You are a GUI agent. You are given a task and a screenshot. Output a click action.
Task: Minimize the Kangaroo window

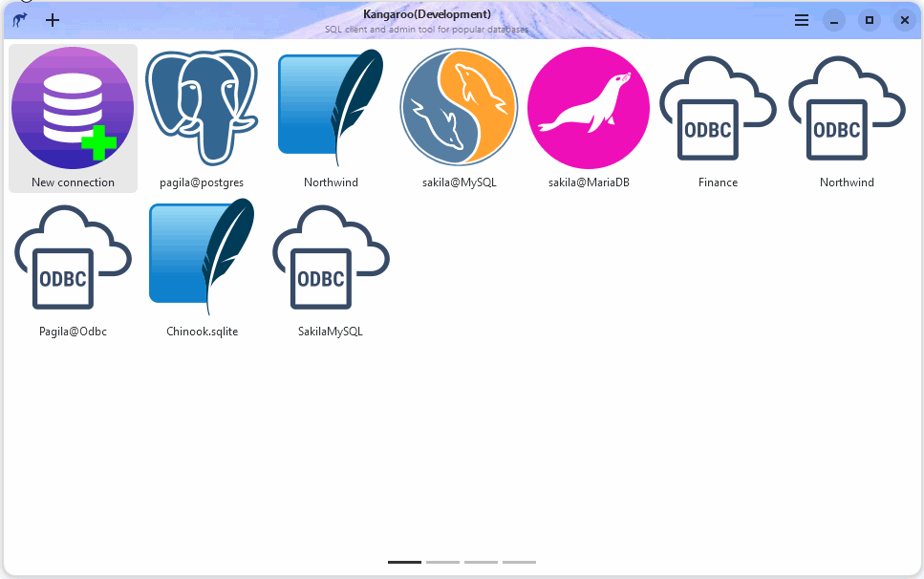834,20
